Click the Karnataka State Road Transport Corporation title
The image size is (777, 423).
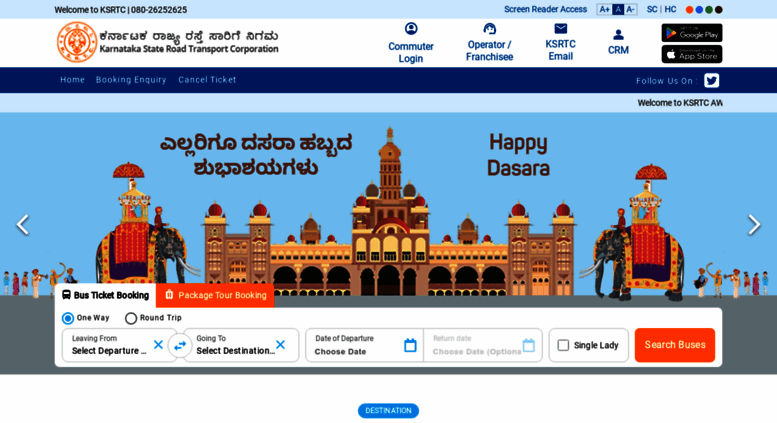coord(189,49)
